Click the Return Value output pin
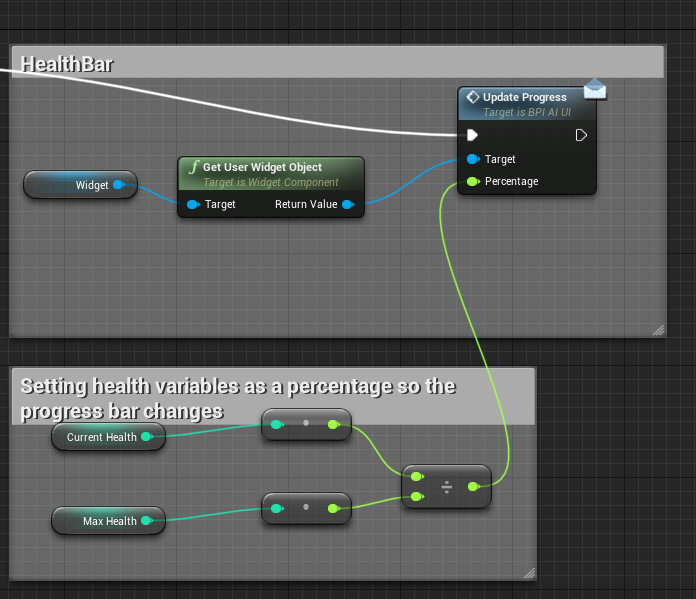Screen dimensions: 696x599 point(347,204)
